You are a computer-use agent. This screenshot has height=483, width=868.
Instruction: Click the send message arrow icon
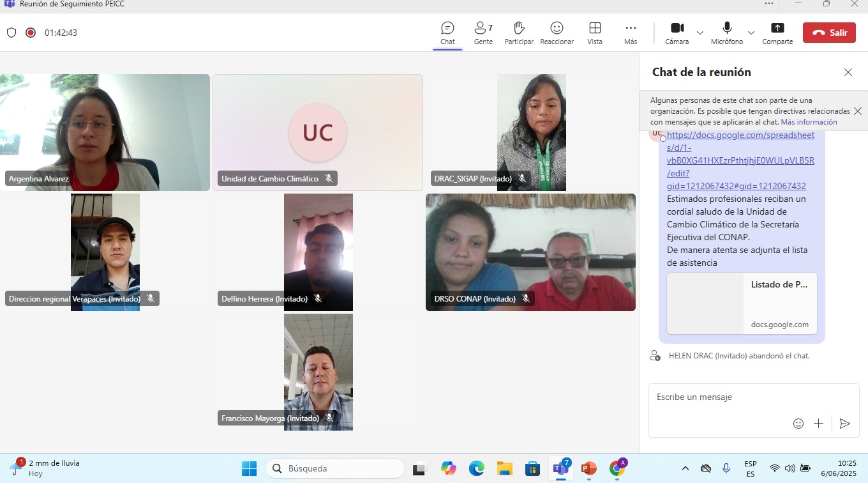click(845, 424)
